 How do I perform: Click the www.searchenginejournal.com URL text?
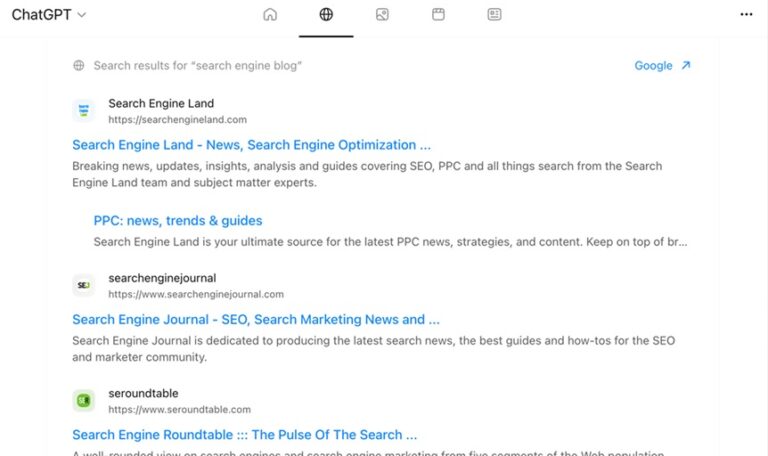[196, 295]
